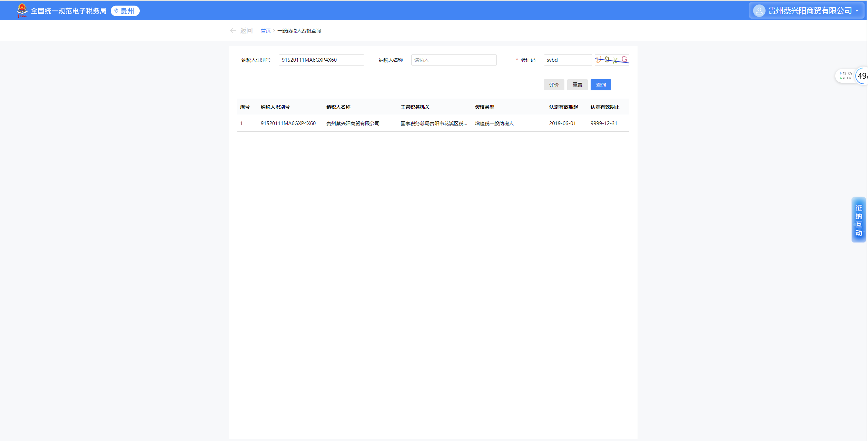Image resolution: width=868 pixels, height=441 pixels.
Task: Click the 一般纳税人资格查询 breadcrumb item
Action: pyautogui.click(x=299, y=31)
